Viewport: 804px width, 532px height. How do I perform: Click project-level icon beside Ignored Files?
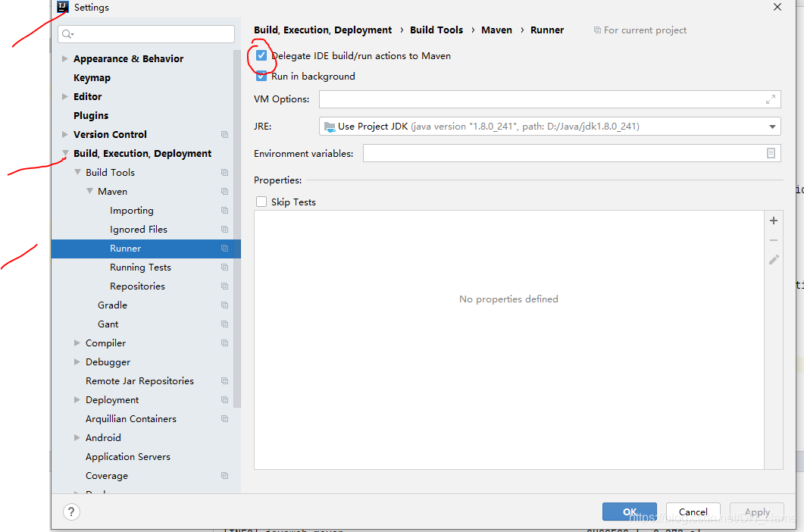224,230
